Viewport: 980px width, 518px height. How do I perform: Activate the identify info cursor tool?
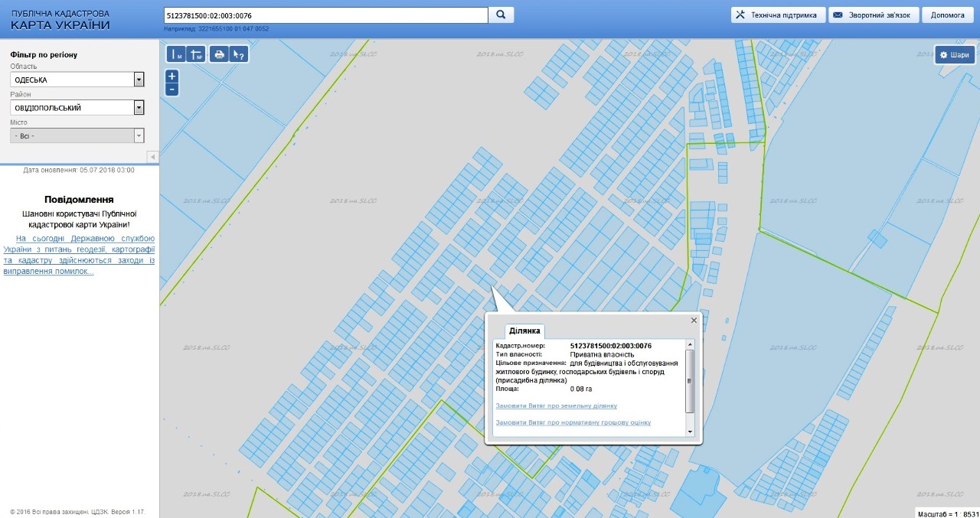[239, 54]
